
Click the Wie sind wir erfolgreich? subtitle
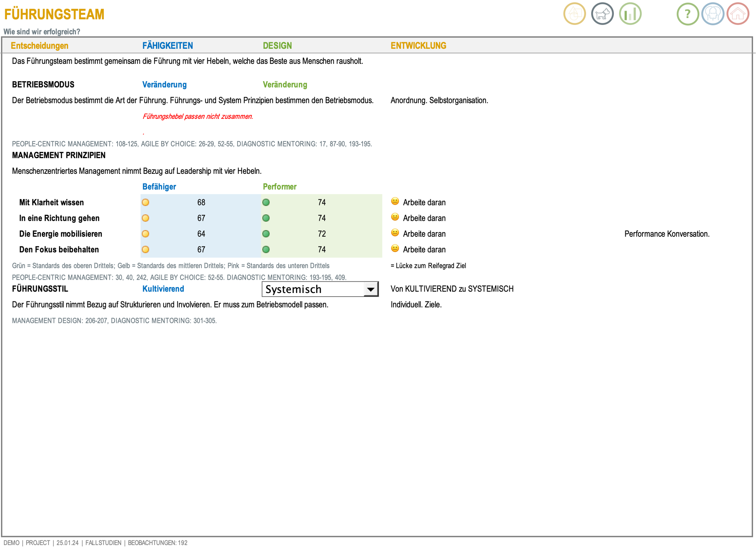click(42, 32)
